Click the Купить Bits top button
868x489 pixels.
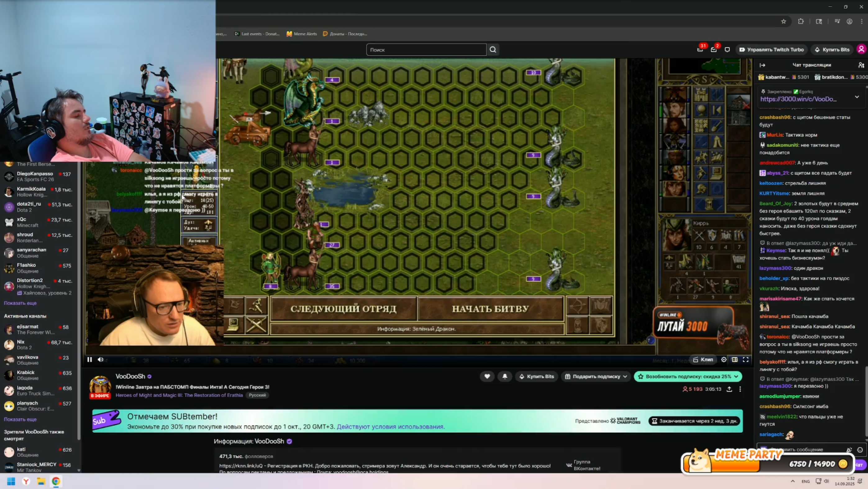click(x=832, y=49)
